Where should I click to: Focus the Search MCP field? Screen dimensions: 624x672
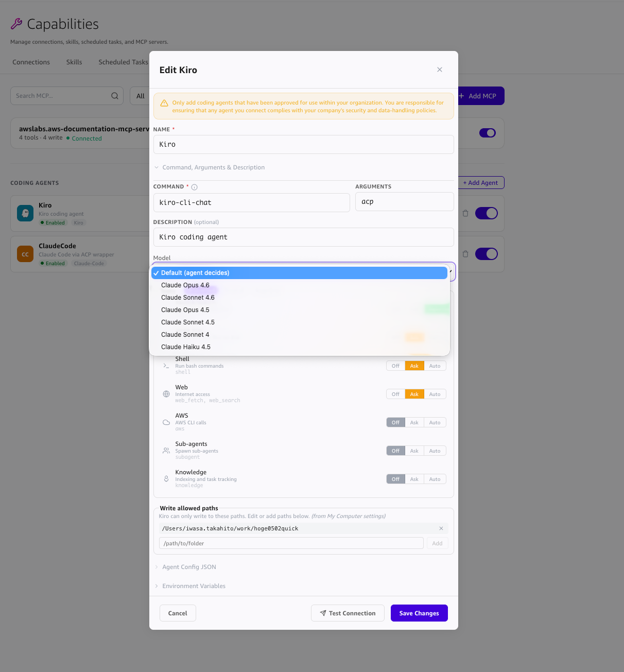click(67, 96)
